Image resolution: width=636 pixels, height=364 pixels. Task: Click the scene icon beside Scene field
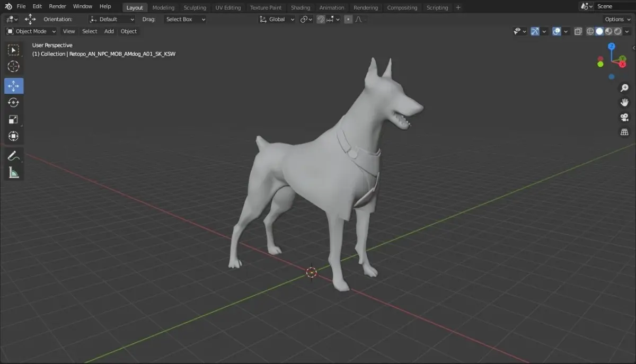coord(586,6)
